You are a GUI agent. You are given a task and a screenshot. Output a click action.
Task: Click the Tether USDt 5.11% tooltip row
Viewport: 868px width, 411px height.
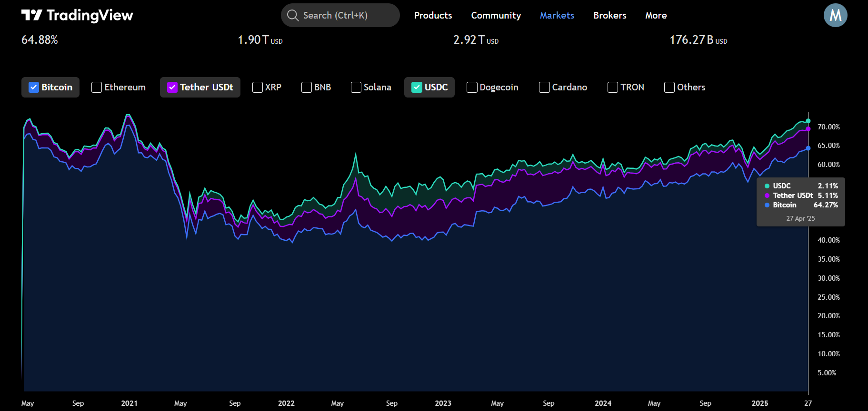[801, 196]
